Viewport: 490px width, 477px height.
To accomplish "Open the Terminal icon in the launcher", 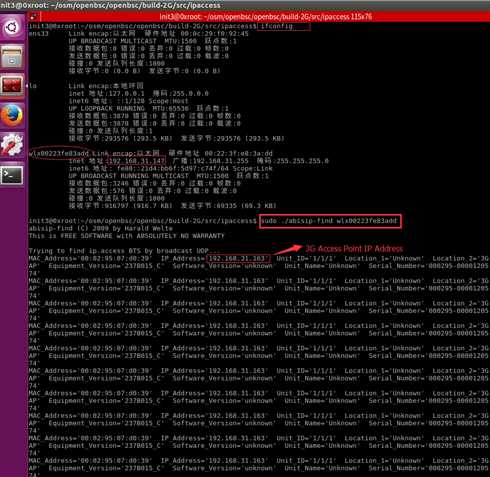I will tap(12, 175).
